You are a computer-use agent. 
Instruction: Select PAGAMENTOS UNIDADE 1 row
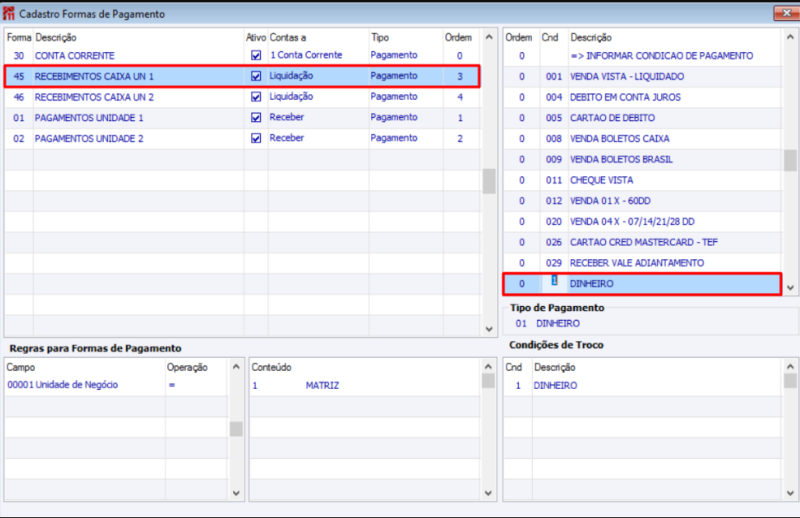point(242,117)
